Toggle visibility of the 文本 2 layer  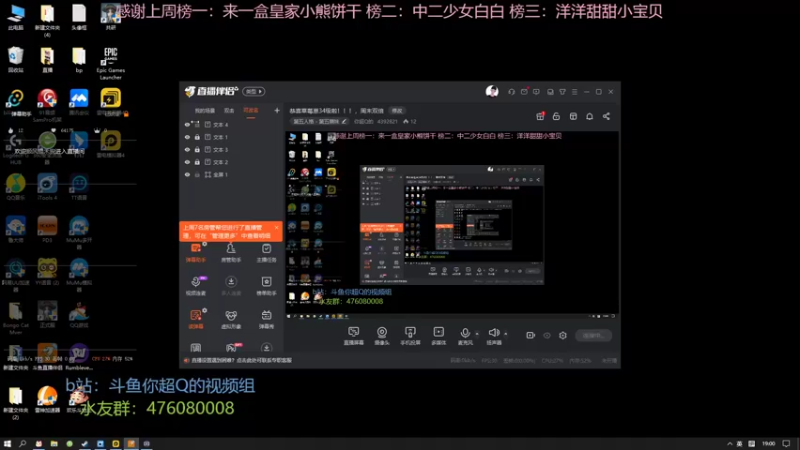[187, 162]
